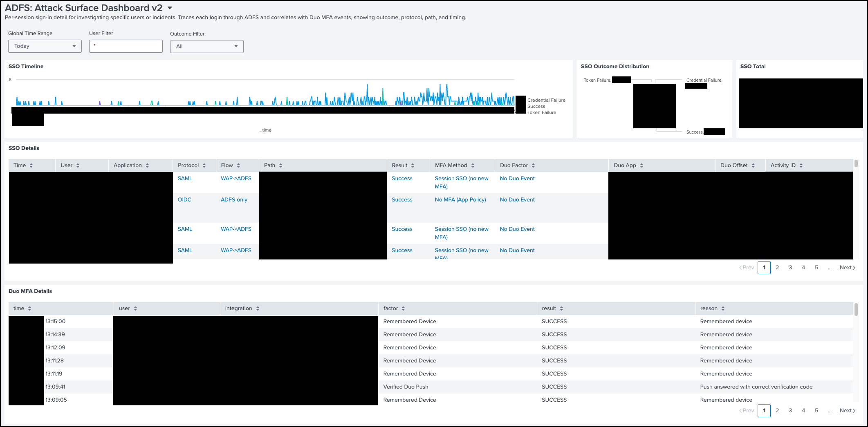Open the Outcome Filter All dropdown
868x427 pixels.
[x=207, y=47]
